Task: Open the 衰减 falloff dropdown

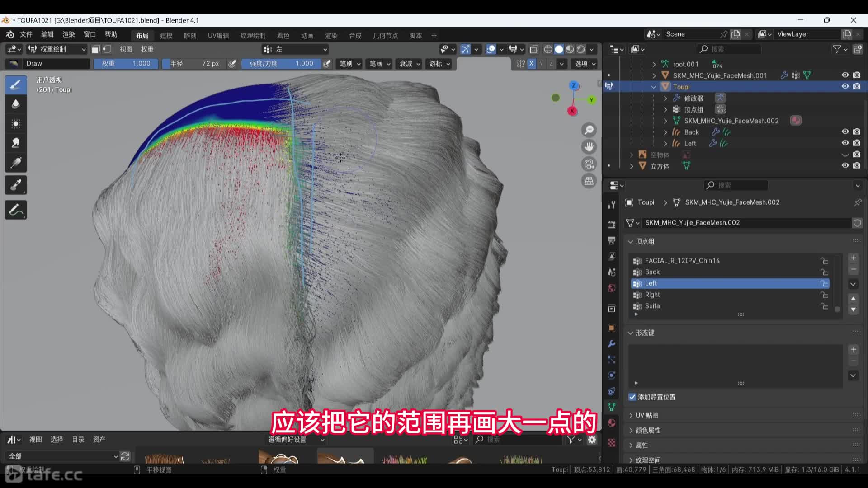Action: click(410, 64)
